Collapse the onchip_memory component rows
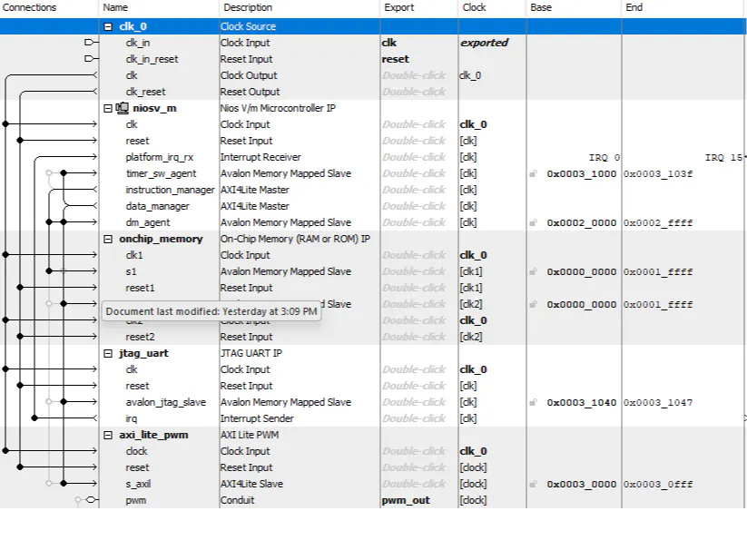 point(108,239)
